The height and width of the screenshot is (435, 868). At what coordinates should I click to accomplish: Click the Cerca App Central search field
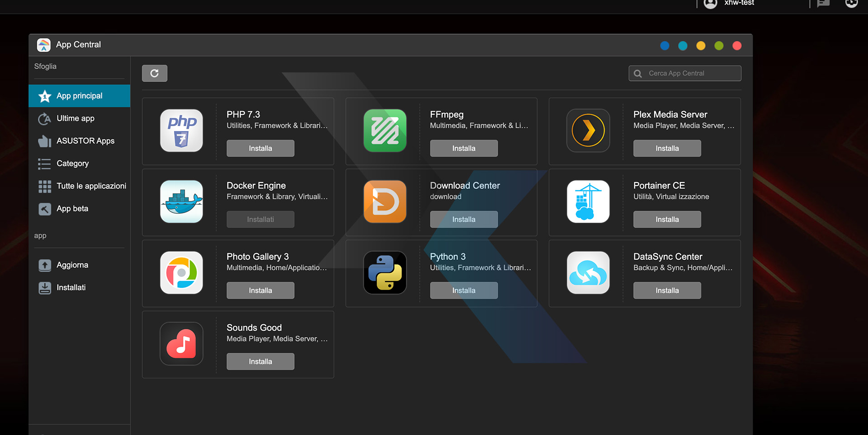click(x=684, y=73)
